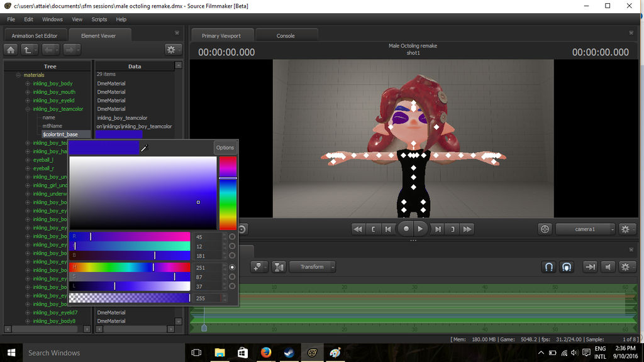The image size is (644, 362).
Task: Click the red value field showing 45
Action: tap(208, 237)
